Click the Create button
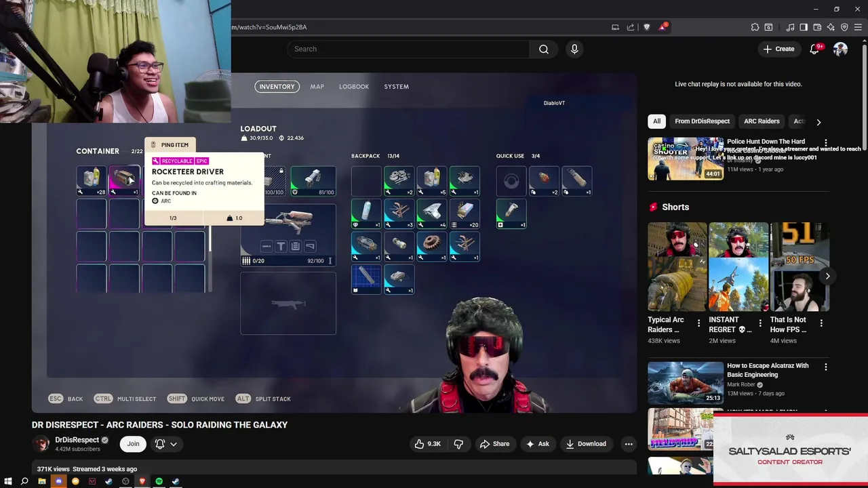Image resolution: width=868 pixels, height=488 pixels. 778,49
